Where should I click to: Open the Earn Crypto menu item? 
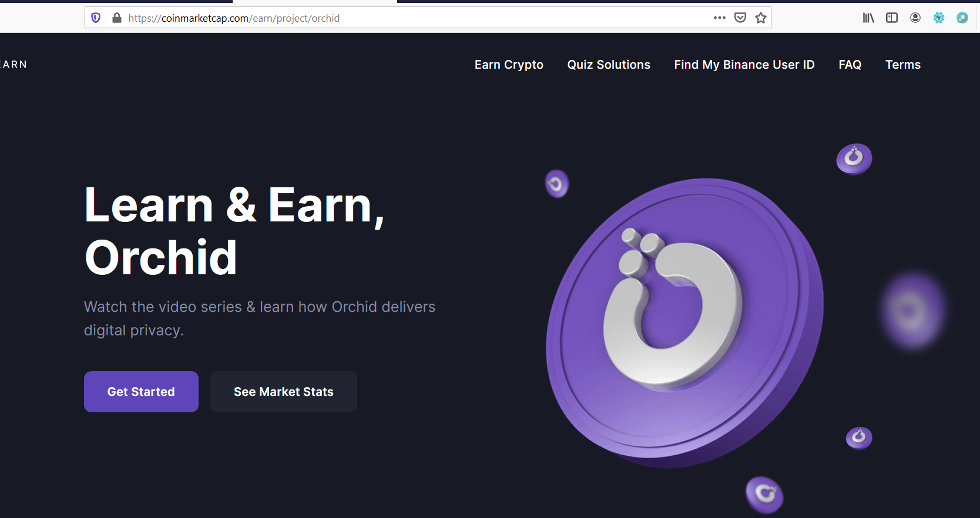[509, 65]
